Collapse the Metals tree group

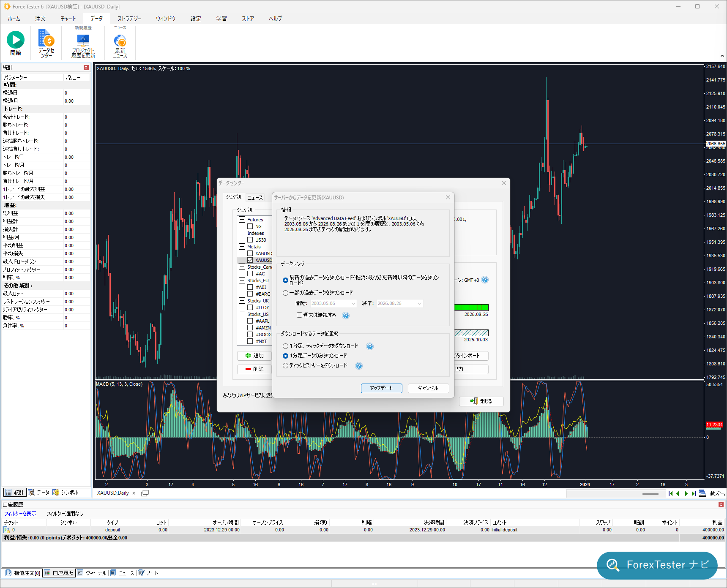242,247
